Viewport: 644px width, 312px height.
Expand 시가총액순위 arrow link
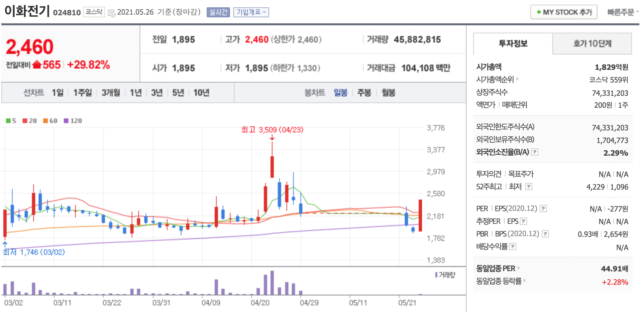[x=517, y=79]
